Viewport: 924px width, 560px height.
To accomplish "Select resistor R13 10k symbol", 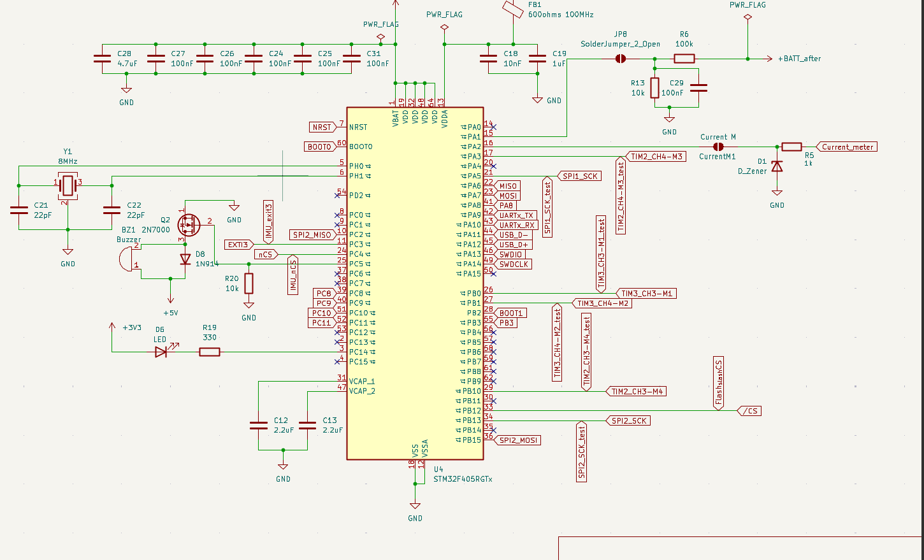I will coord(655,88).
